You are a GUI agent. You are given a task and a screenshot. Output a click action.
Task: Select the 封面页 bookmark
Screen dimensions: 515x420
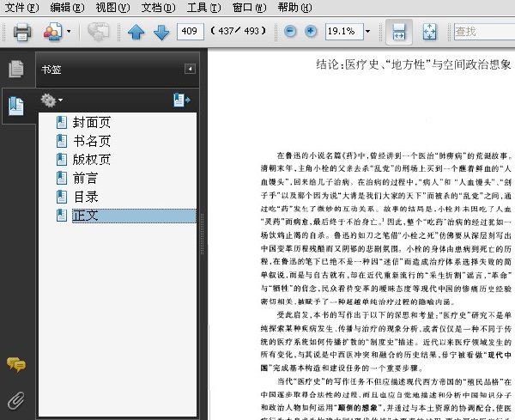91,122
